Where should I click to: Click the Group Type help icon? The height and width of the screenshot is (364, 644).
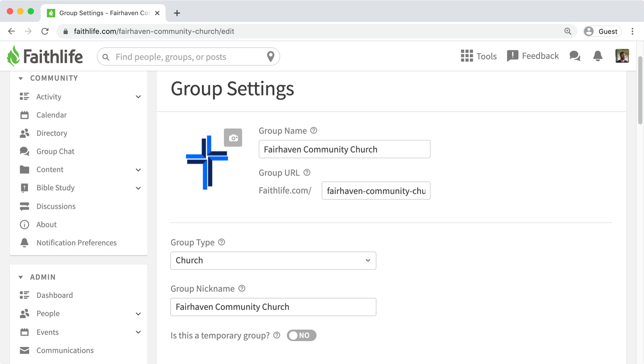click(x=222, y=242)
